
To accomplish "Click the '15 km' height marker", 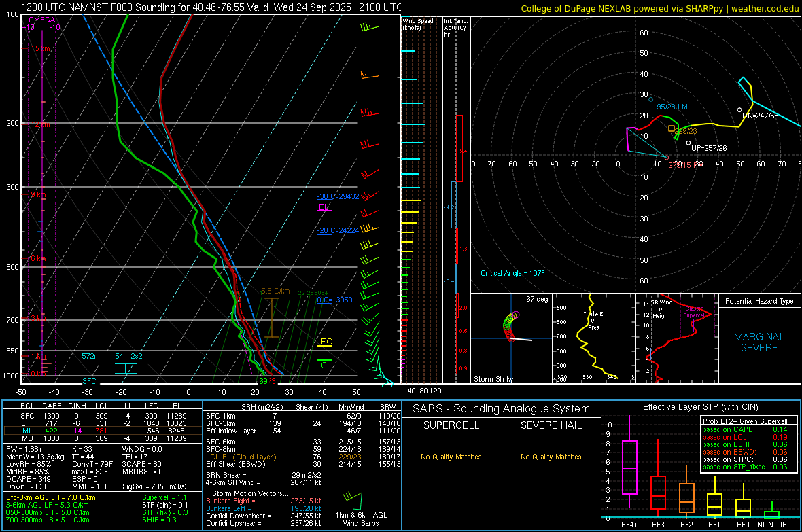I will click(x=40, y=49).
